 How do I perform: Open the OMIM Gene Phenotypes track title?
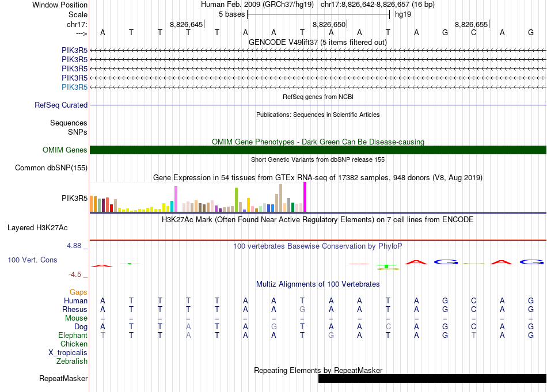pos(318,142)
